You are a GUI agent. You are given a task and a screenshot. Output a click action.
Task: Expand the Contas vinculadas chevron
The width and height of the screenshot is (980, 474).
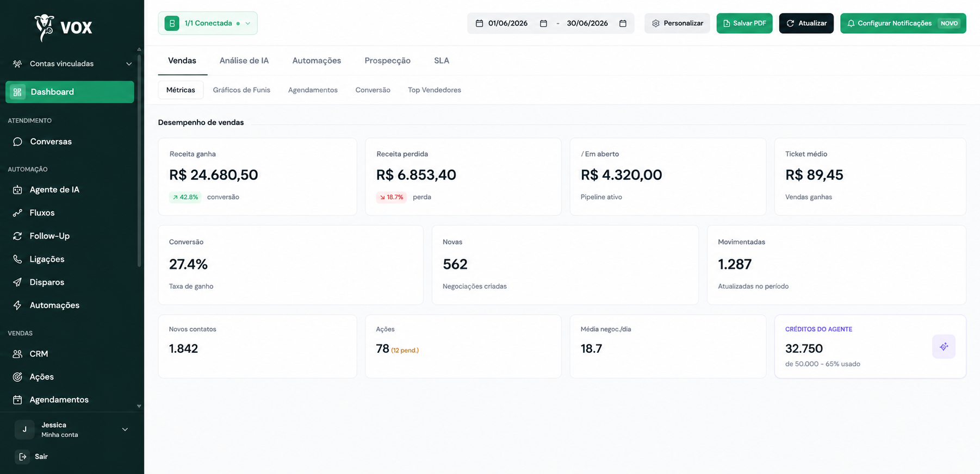pyautogui.click(x=129, y=64)
